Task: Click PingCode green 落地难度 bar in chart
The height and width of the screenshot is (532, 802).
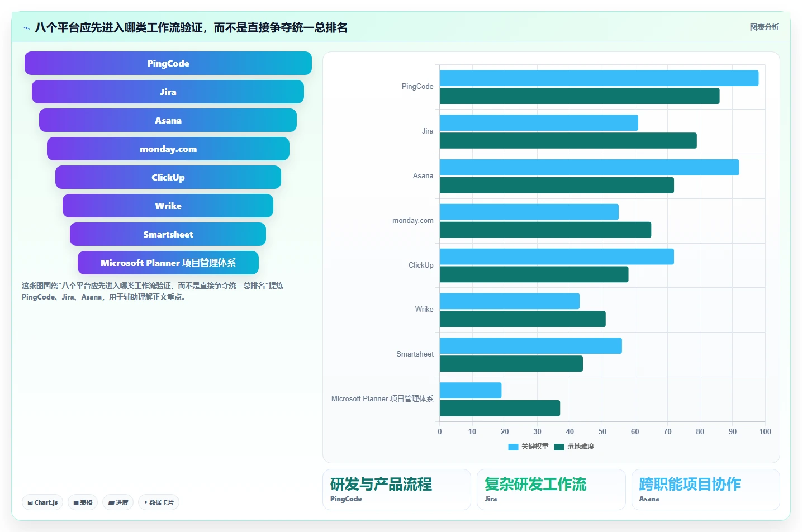Action: pos(580,96)
